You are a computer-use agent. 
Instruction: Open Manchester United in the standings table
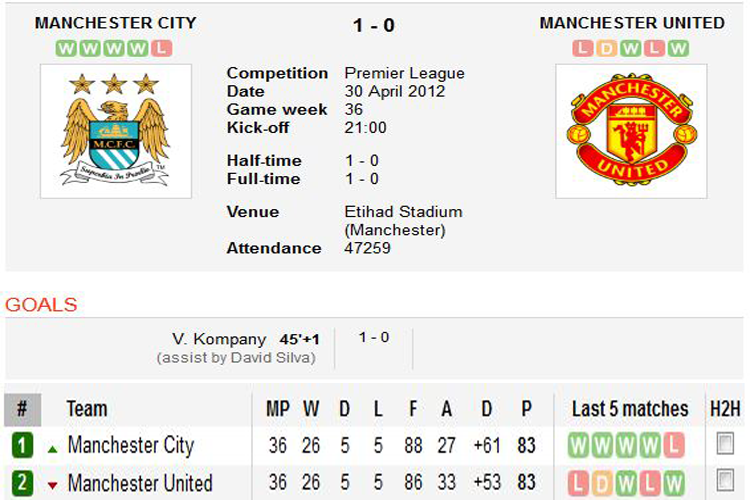(140, 484)
